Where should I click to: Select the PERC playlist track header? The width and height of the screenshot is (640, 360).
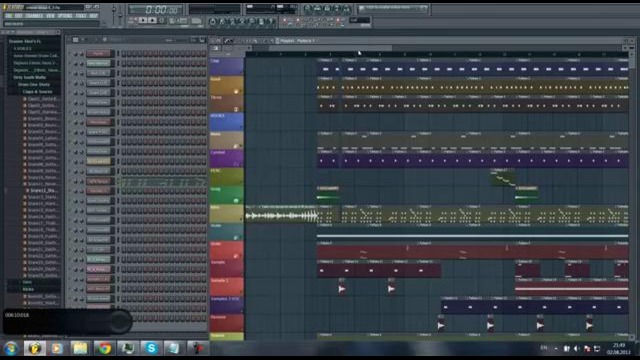point(226,177)
